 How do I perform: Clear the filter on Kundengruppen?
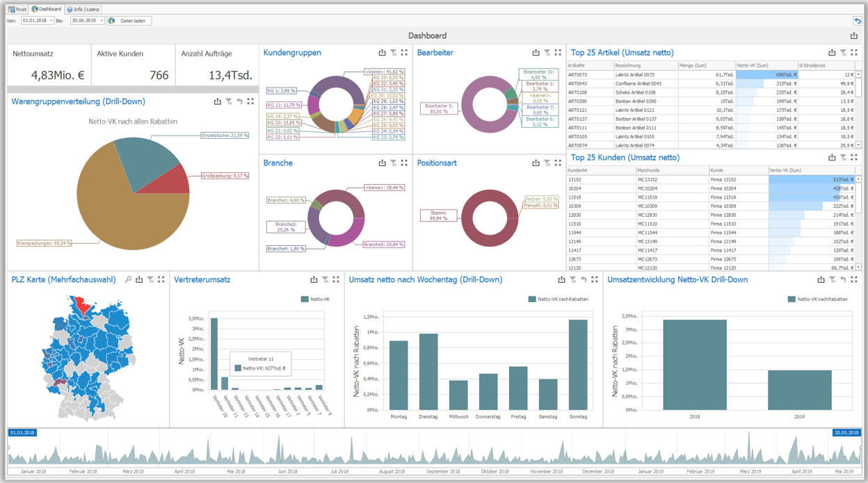(393, 53)
